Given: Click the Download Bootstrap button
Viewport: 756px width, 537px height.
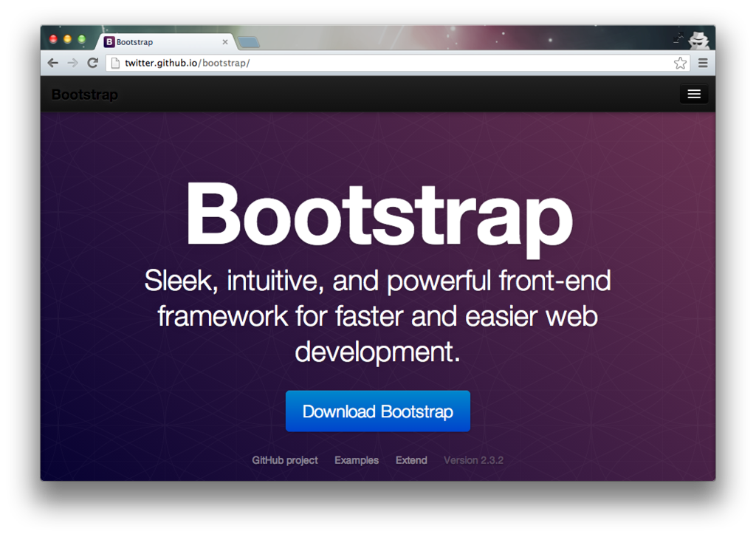Looking at the screenshot, I should 377,411.
